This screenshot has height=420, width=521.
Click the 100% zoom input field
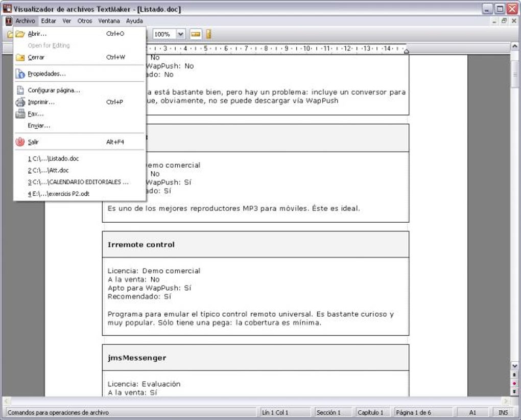point(164,34)
